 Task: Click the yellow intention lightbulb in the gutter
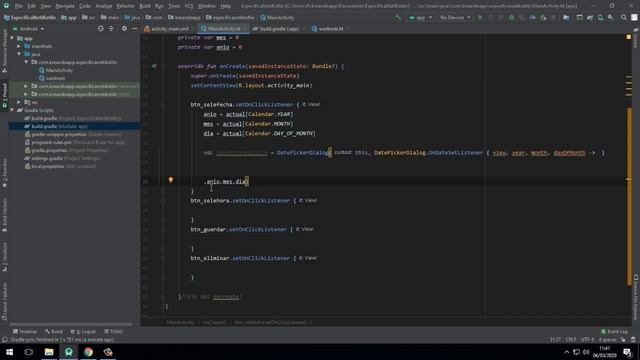[171, 180]
